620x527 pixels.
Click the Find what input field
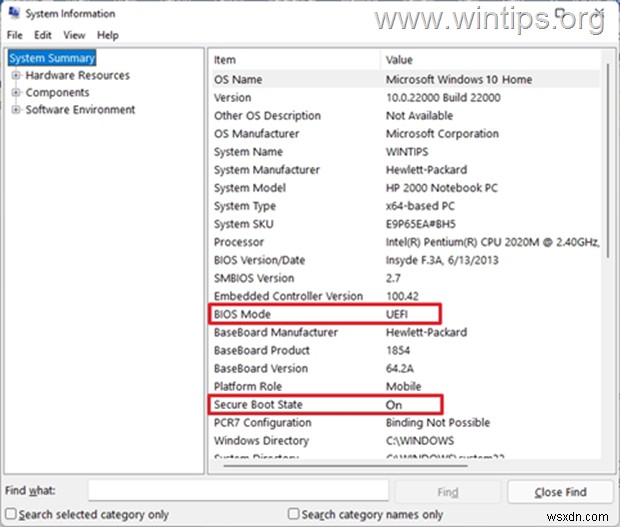[x=238, y=491]
